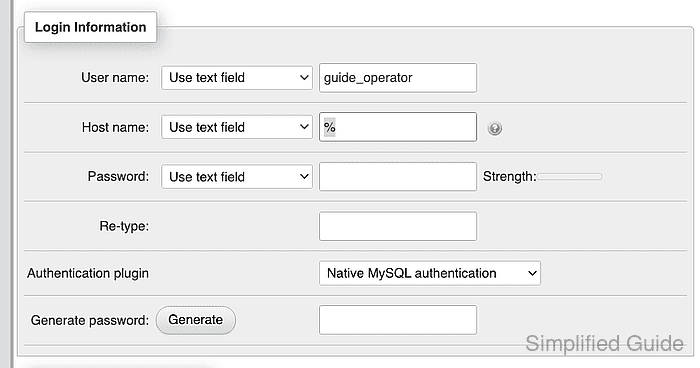This screenshot has width=700, height=368.
Task: Click the Login Information legend heading
Action: click(x=90, y=27)
